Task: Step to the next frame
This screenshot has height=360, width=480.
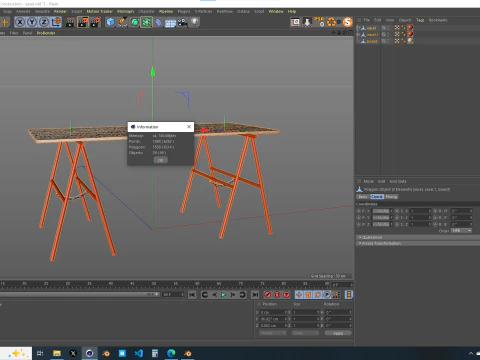Action: click(233, 295)
